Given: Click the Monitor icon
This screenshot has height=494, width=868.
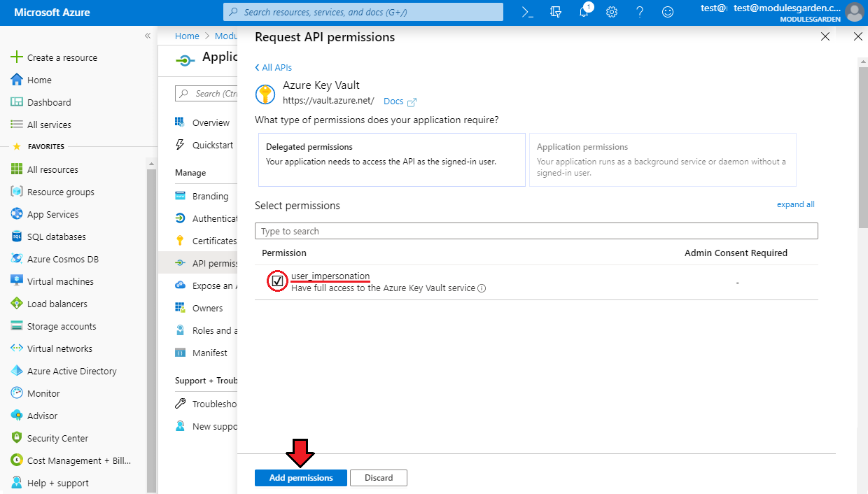Looking at the screenshot, I should pyautogui.click(x=17, y=393).
